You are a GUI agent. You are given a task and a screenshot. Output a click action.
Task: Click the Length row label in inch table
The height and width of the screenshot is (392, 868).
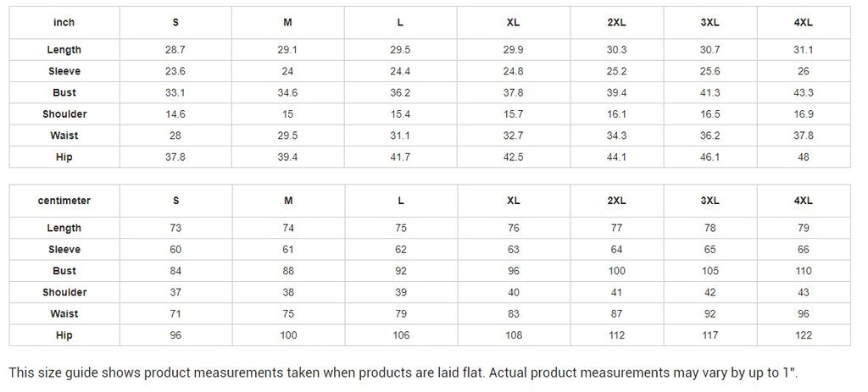tap(64, 50)
